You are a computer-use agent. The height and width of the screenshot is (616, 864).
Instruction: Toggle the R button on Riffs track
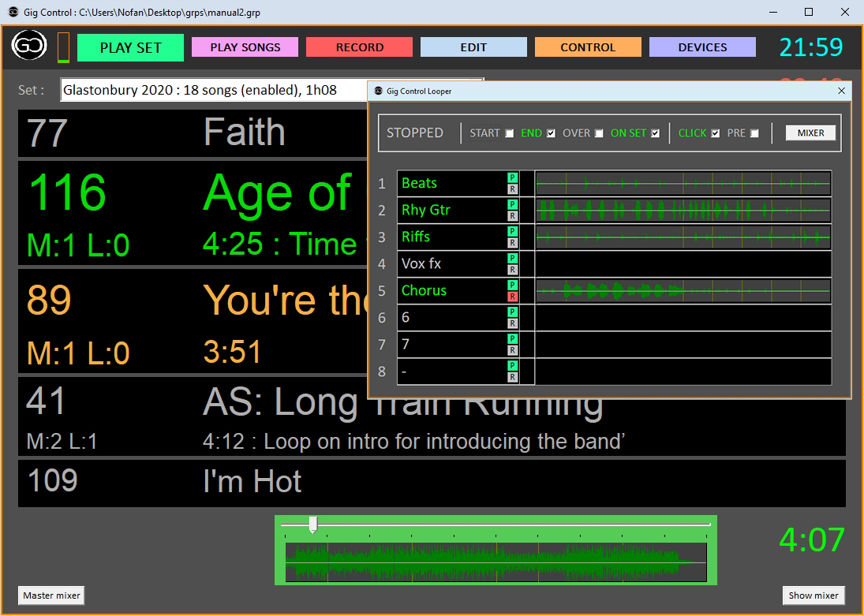[512, 243]
